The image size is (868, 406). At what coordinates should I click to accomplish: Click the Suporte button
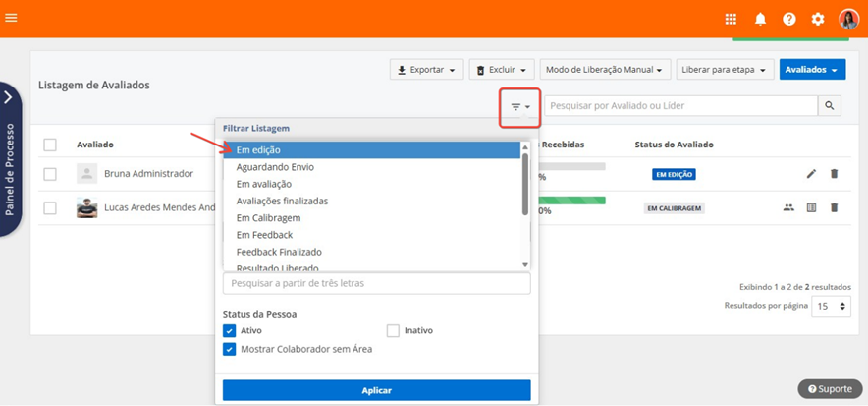(x=830, y=389)
